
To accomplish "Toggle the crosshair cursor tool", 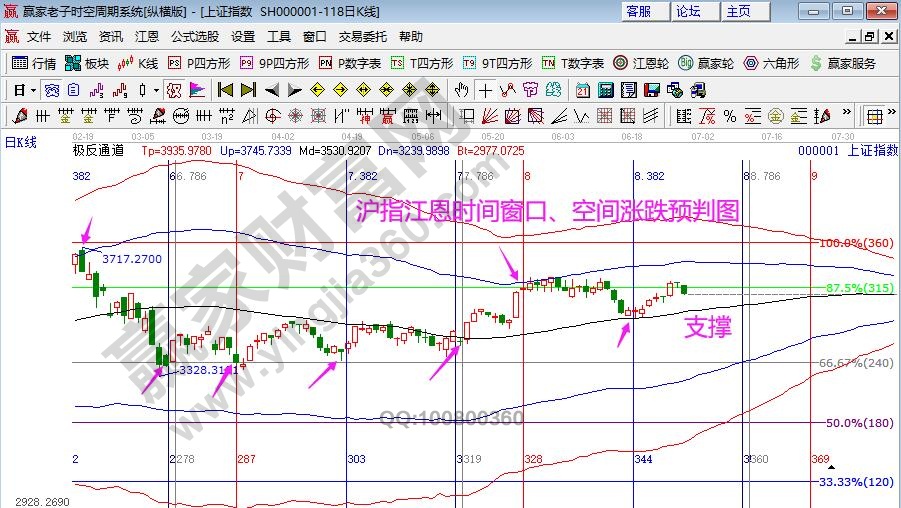I will pyautogui.click(x=486, y=90).
